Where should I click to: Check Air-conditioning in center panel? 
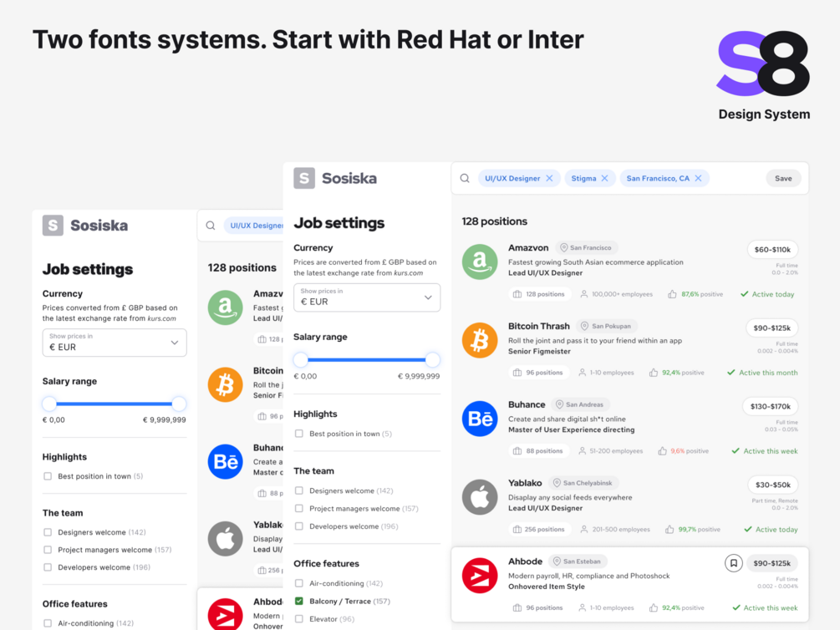[299, 583]
